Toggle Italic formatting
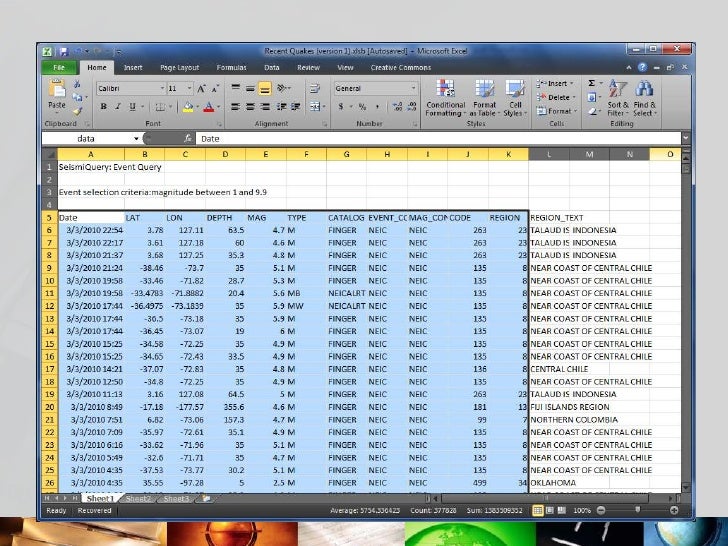Viewport: 728px width, 546px height. [118, 107]
